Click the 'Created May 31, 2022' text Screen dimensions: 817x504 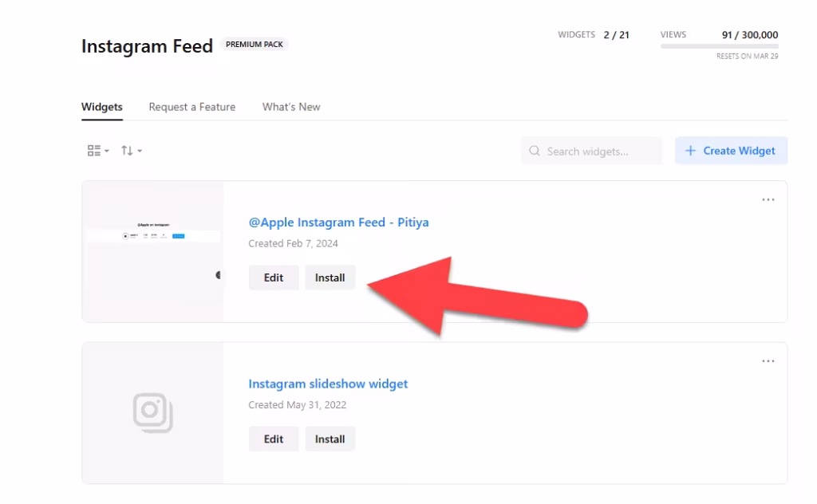[298, 405]
